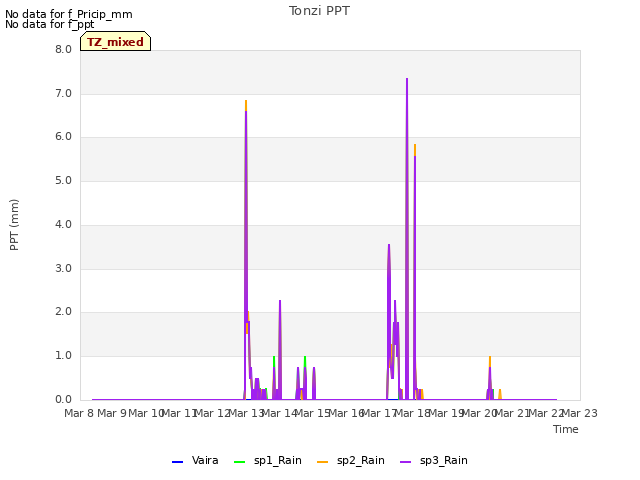Viewport: 640px width, 480px height.
Task: Click the Mar 8 x-axis tick label
Action: pyautogui.click(x=79, y=413)
